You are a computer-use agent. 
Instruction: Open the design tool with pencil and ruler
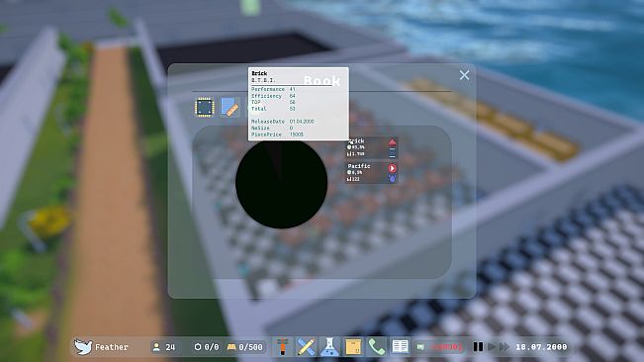[306, 347]
